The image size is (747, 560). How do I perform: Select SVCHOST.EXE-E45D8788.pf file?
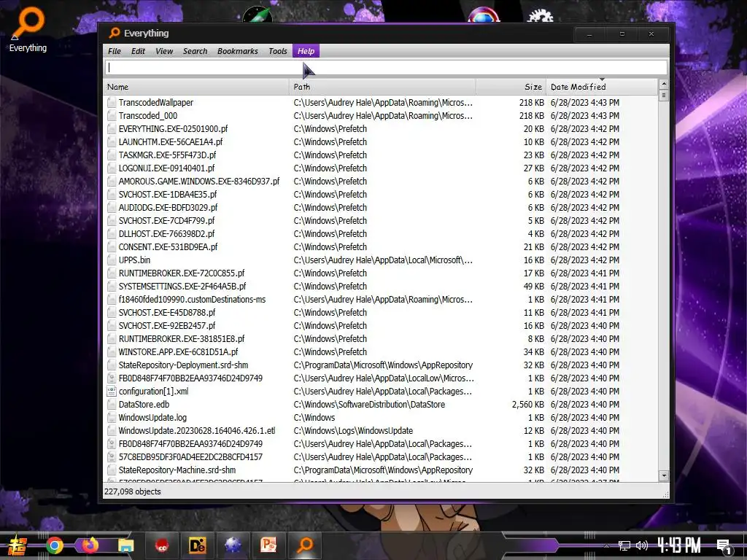(167, 313)
